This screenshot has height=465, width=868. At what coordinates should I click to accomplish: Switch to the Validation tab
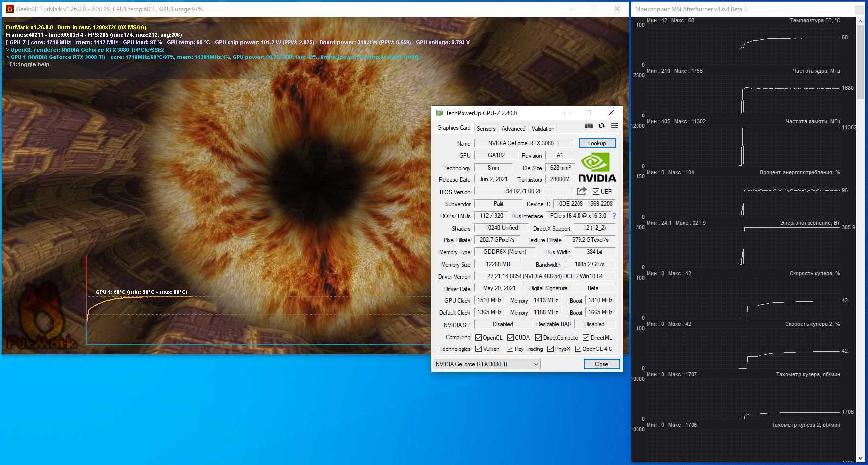pos(543,129)
